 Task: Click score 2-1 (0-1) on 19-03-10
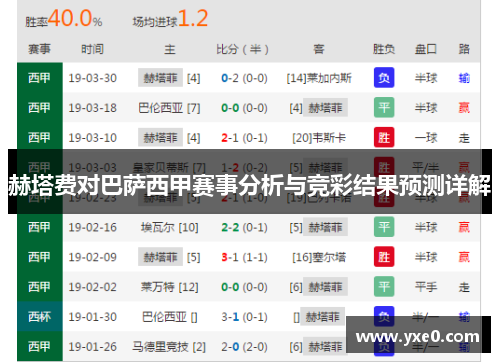(x=244, y=138)
